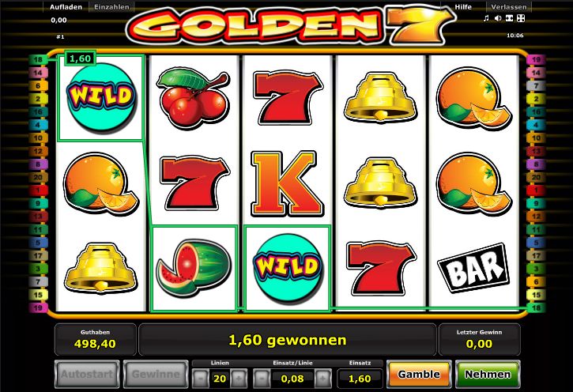This screenshot has width=573, height=392.
Task: Decrease Linien with minus button
Action: click(x=201, y=379)
